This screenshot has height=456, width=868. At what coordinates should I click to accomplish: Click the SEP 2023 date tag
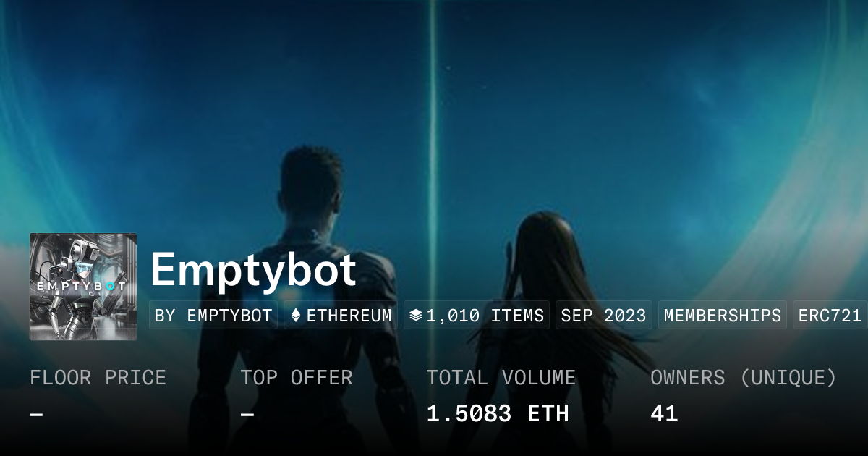[x=603, y=316]
